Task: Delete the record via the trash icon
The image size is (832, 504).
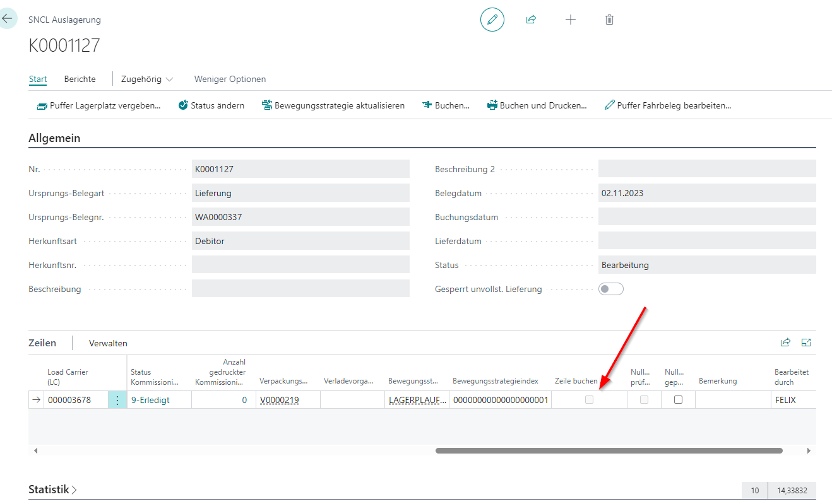Action: coord(609,19)
